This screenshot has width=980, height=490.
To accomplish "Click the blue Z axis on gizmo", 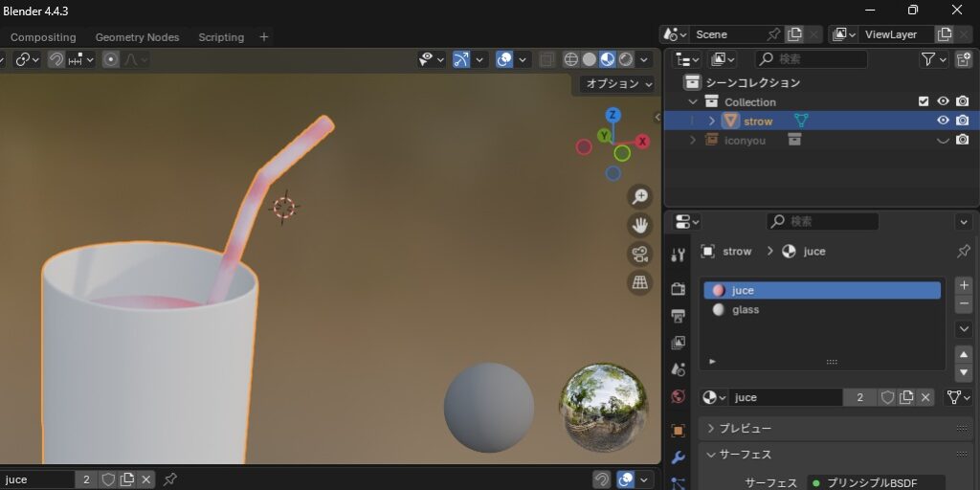I will click(x=613, y=115).
